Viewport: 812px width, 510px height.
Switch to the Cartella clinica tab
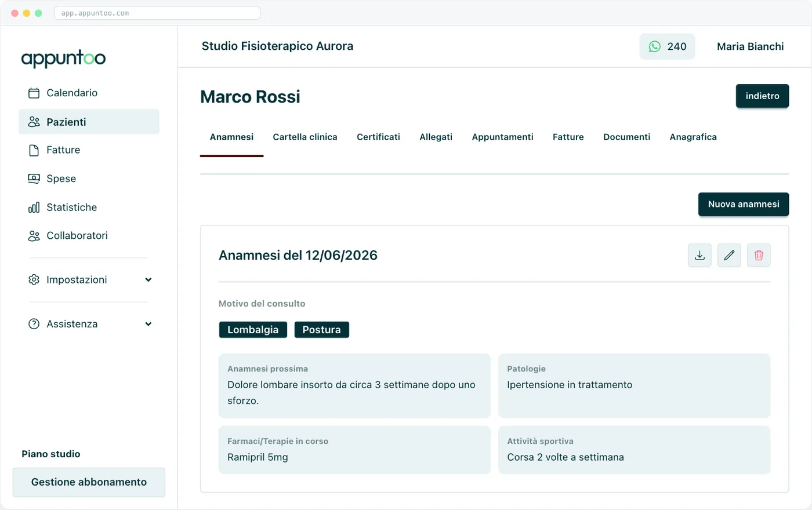(305, 137)
